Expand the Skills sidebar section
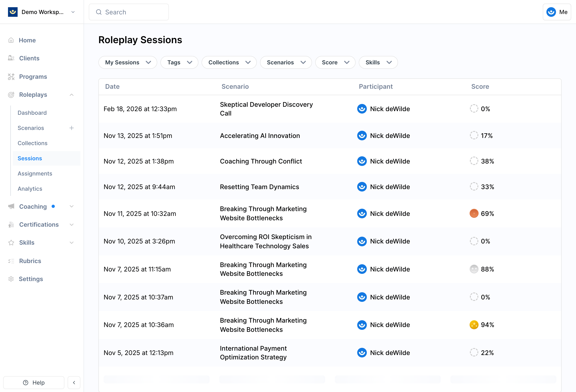Image resolution: width=576 pixels, height=392 pixels. (72, 243)
